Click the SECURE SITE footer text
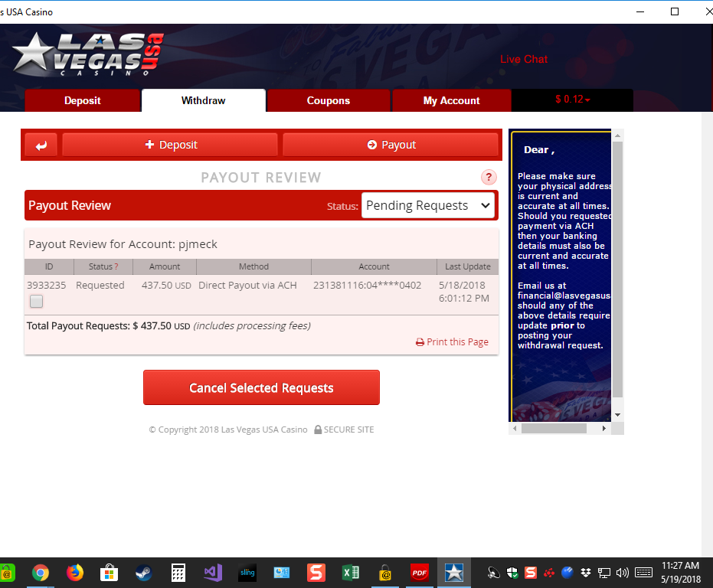The image size is (713, 588). coord(348,430)
